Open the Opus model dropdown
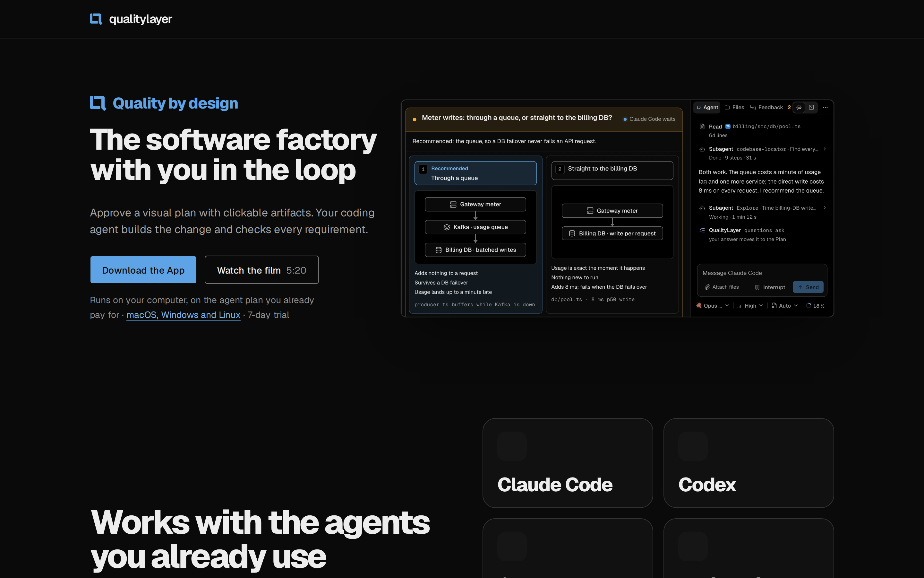This screenshot has width=924, height=578. pyautogui.click(x=713, y=305)
